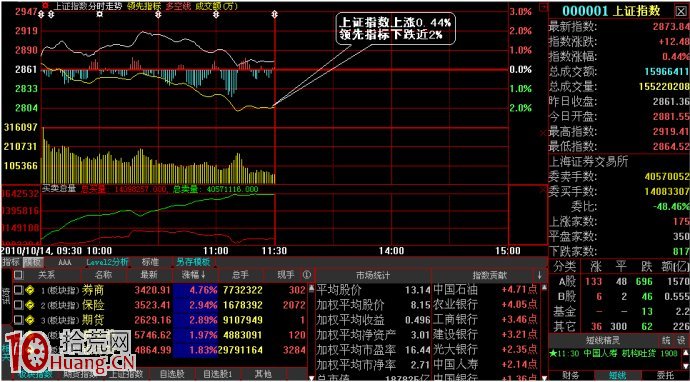Click the 平均股价 13.14 statistic row
The width and height of the screenshot is (690, 382).
(373, 290)
